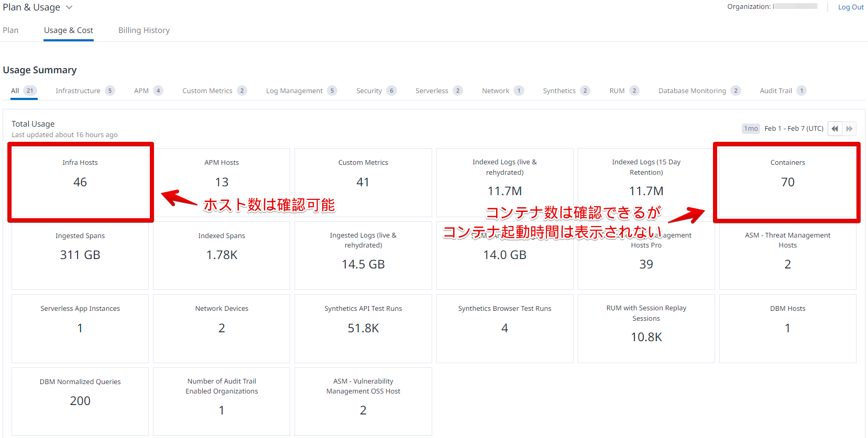
Task: Click the Total Usage label
Action: [33, 124]
